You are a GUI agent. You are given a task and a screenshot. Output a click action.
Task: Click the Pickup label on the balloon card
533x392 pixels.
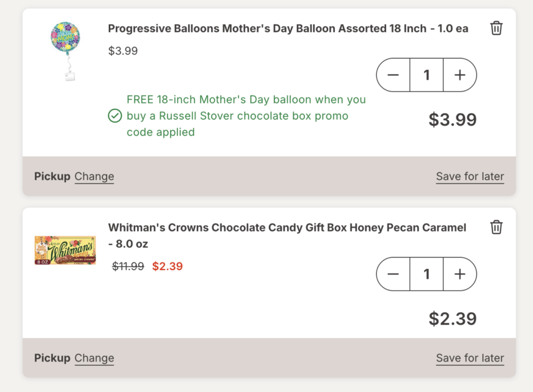click(x=52, y=177)
